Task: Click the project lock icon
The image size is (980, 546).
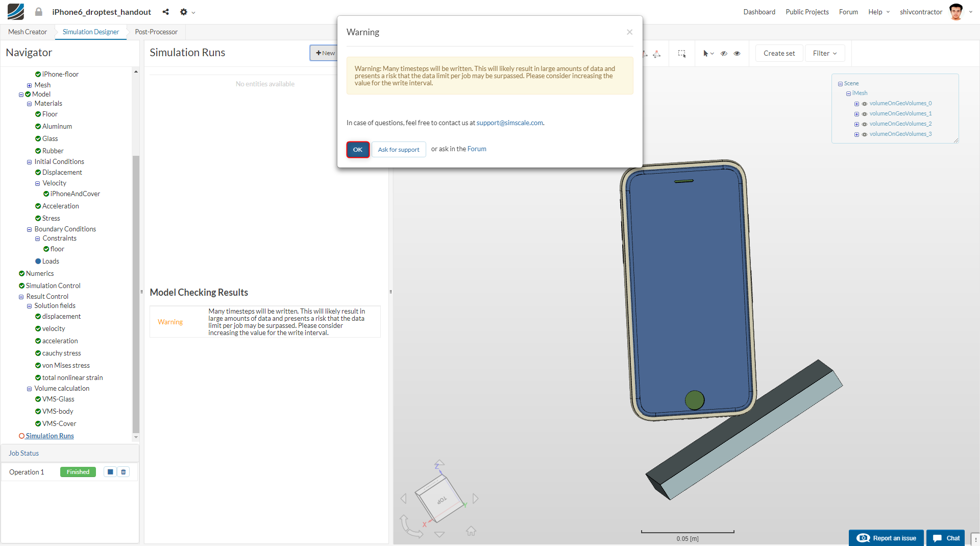Action: (x=39, y=12)
